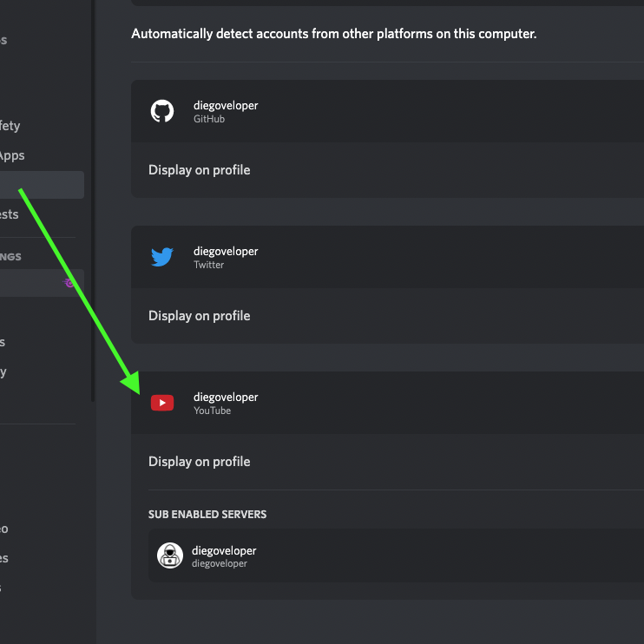Click the small YouTube label below username
Viewport: 644px width, 644px height.
click(x=212, y=411)
